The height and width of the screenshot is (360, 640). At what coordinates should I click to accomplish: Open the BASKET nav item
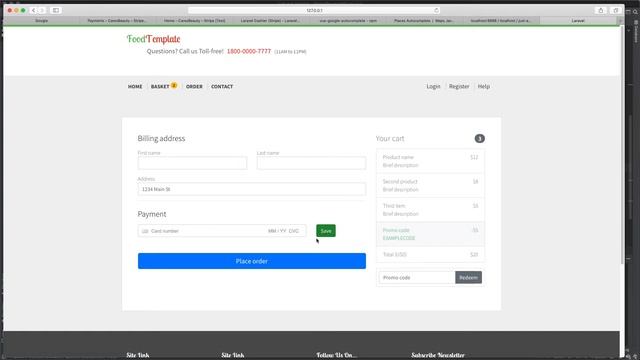pyautogui.click(x=160, y=87)
